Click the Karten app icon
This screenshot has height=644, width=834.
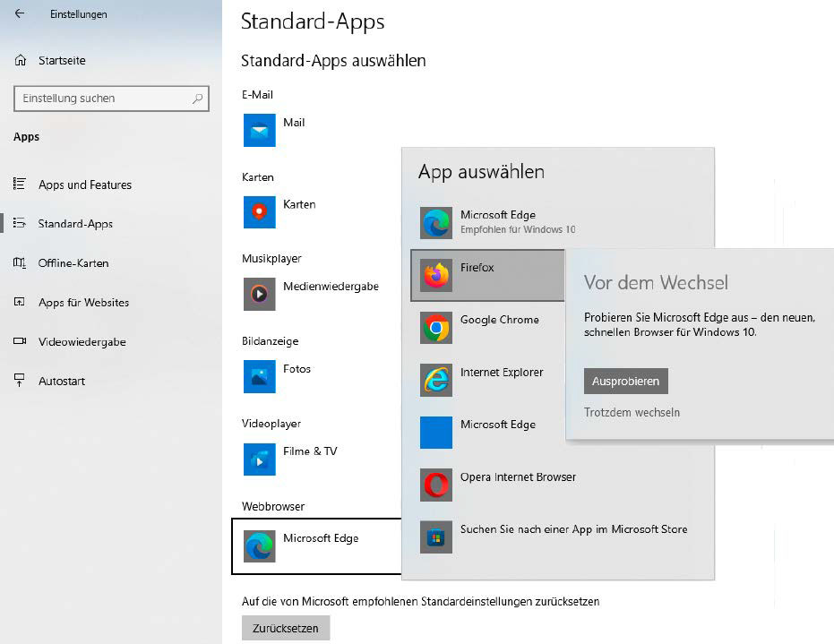pyautogui.click(x=260, y=212)
